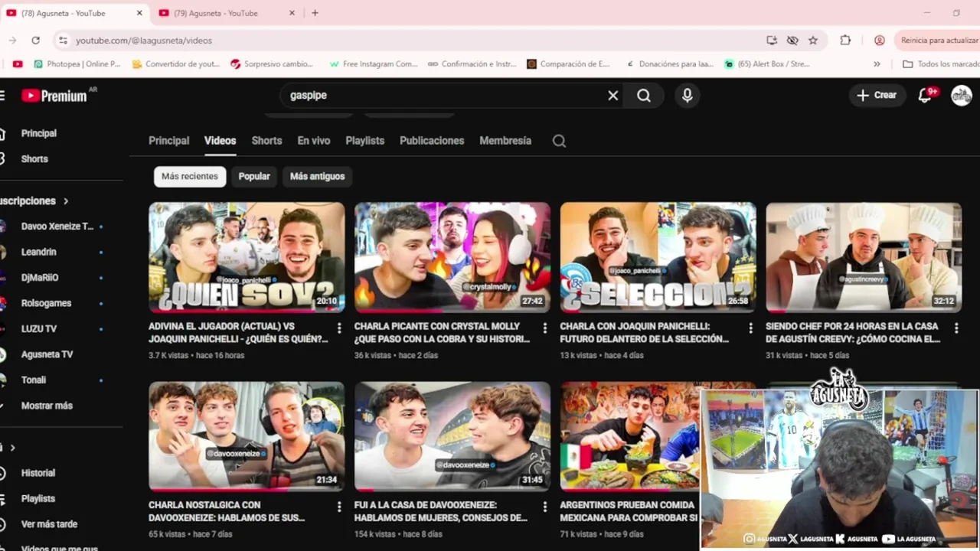Open the YouTube Premium home logo
980x551 pixels.
(x=54, y=96)
